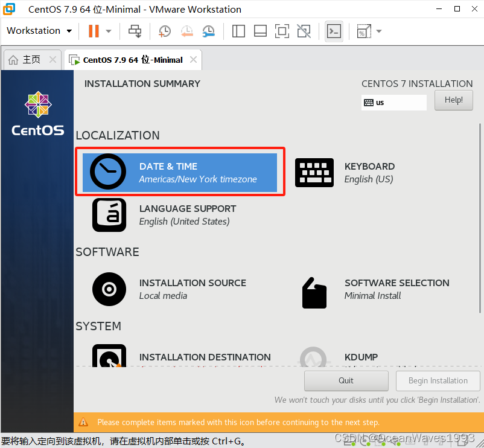Toggle Unity mode icon

304,31
